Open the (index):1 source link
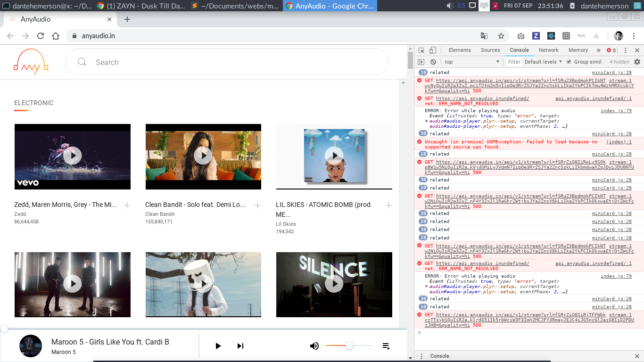Viewport: 644px width, 362px height. (x=619, y=141)
